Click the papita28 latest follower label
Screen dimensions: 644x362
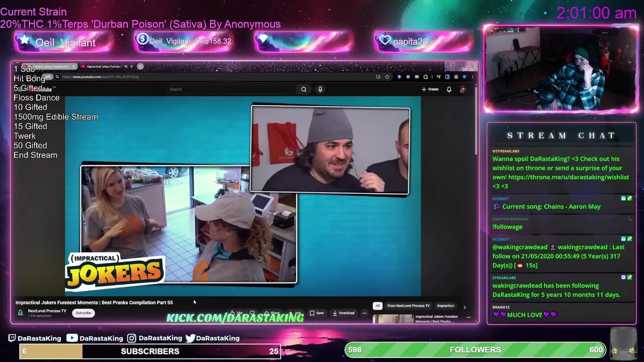(411, 42)
